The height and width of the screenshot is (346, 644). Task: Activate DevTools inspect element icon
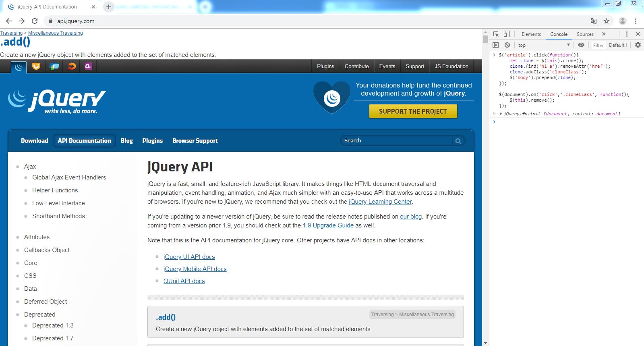496,34
